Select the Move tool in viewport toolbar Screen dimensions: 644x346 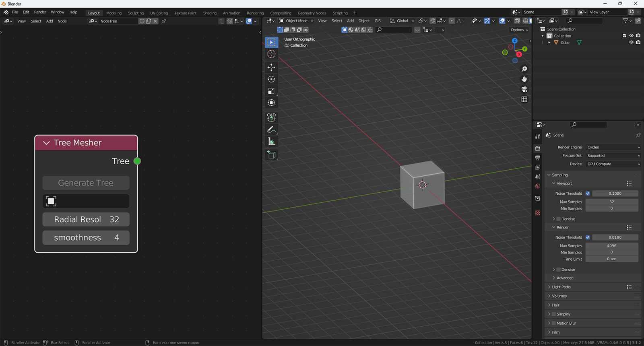tap(271, 67)
